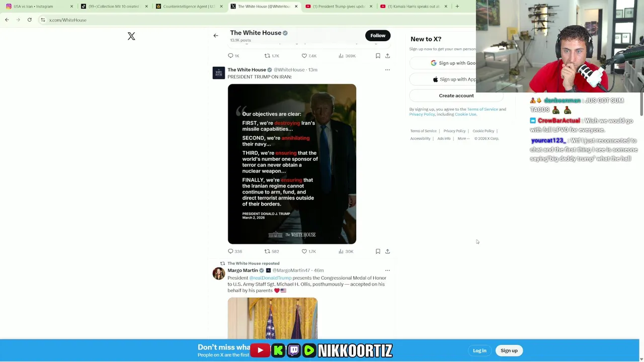This screenshot has height=362, width=644.
Task: Click Margo Martin's profile avatar
Action: tap(219, 274)
